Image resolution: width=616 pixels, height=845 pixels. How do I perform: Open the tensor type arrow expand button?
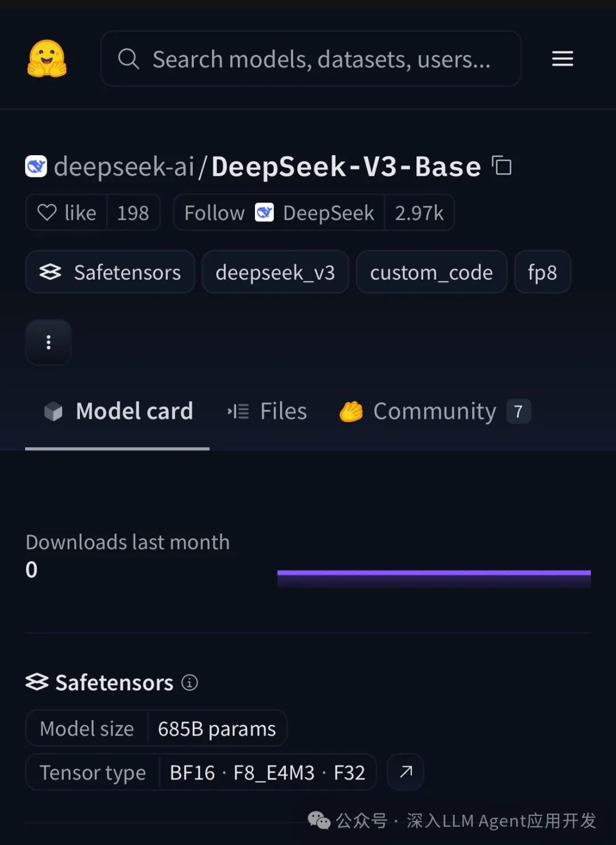(406, 772)
